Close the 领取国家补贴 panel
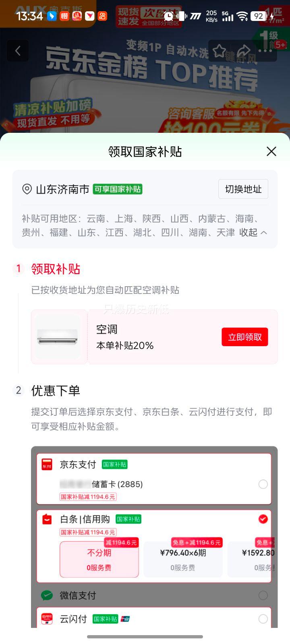290x644 pixels. pos(271,151)
